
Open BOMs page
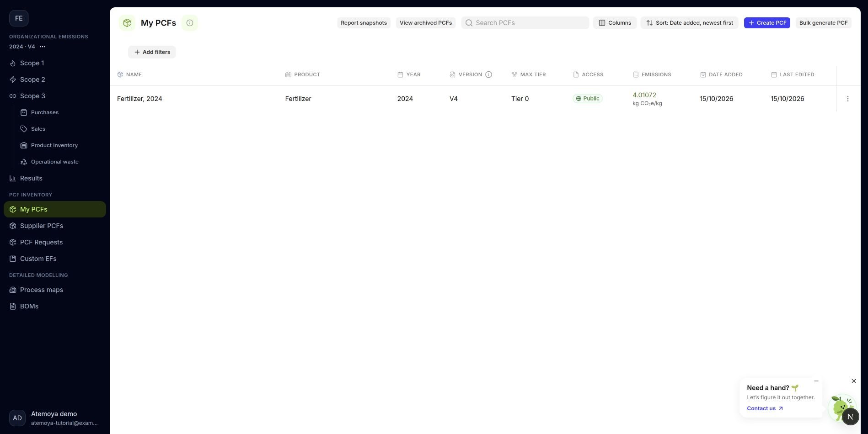(x=55, y=306)
